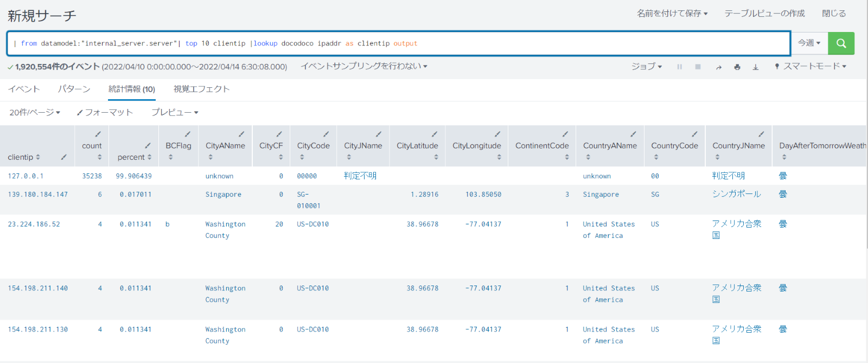Click the clientip value 23.224.186.52
868x363 pixels.
pos(34,224)
